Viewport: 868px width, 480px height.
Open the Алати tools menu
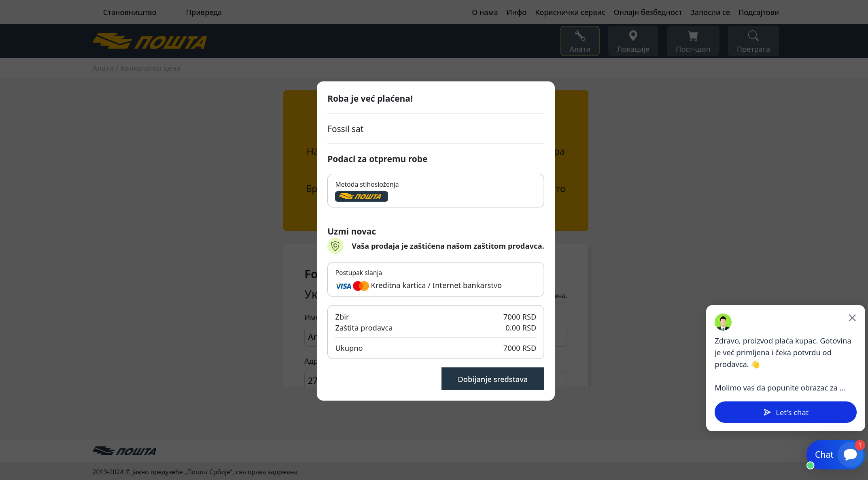tap(579, 41)
